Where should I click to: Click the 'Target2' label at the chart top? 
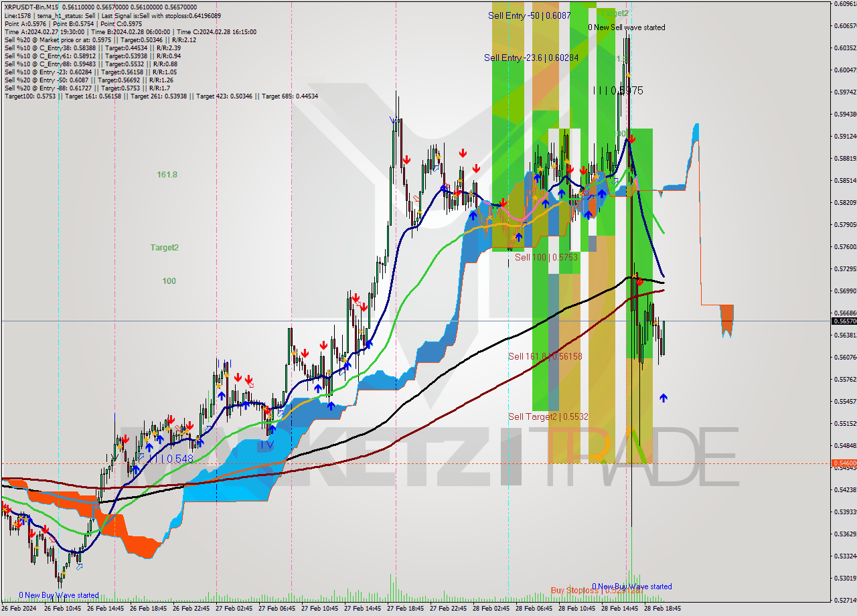pyautogui.click(x=614, y=13)
